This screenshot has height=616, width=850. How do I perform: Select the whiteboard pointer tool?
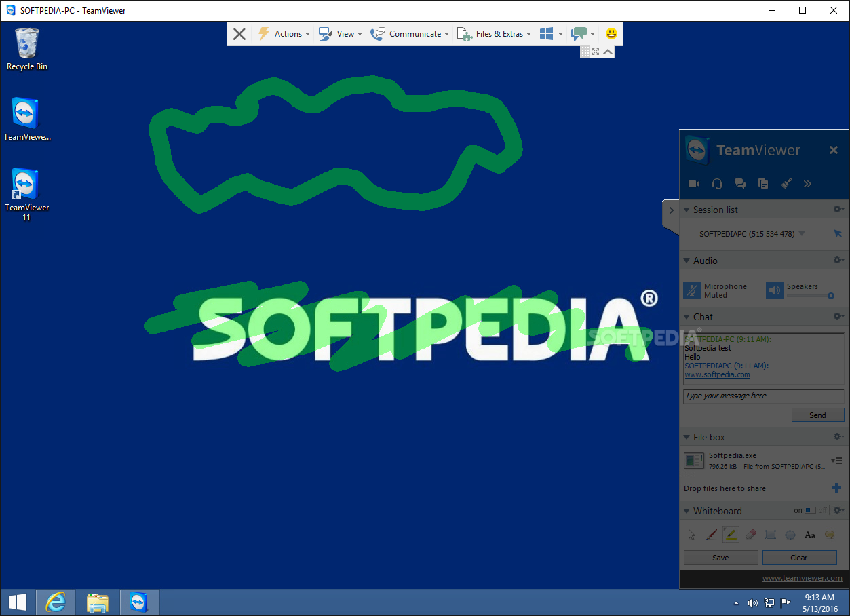tap(691, 535)
